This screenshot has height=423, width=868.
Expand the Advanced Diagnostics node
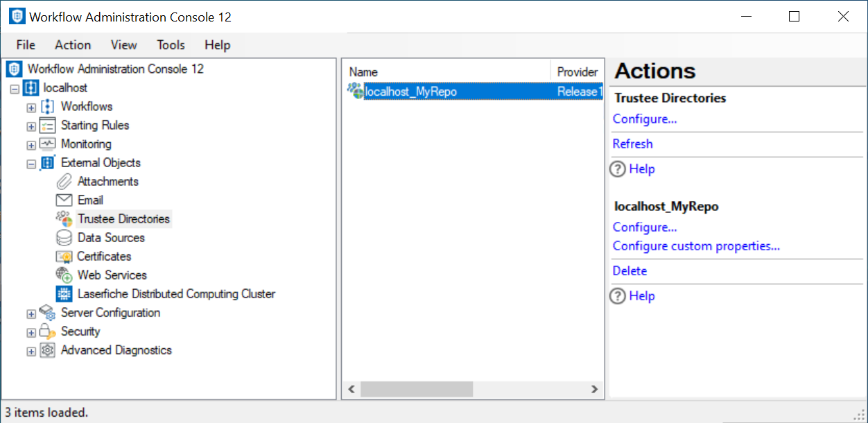(31, 351)
